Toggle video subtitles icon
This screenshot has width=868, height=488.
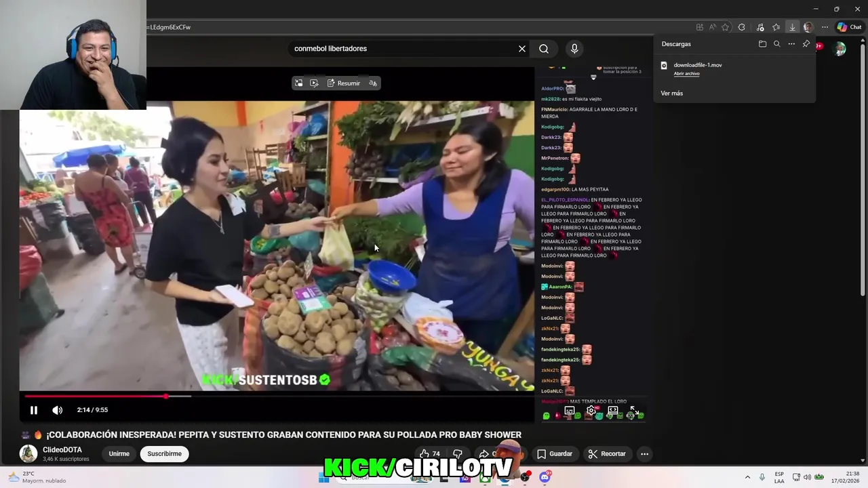pyautogui.click(x=570, y=411)
